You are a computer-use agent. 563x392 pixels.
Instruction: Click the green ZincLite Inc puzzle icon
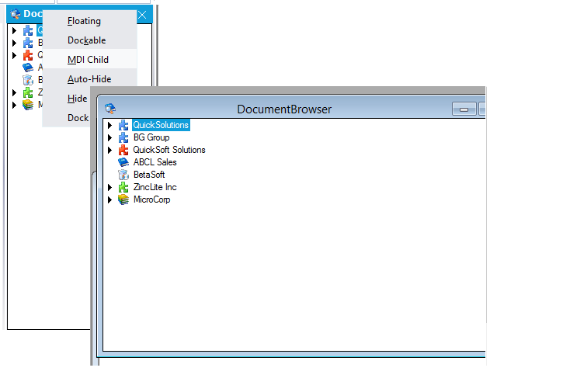(123, 187)
